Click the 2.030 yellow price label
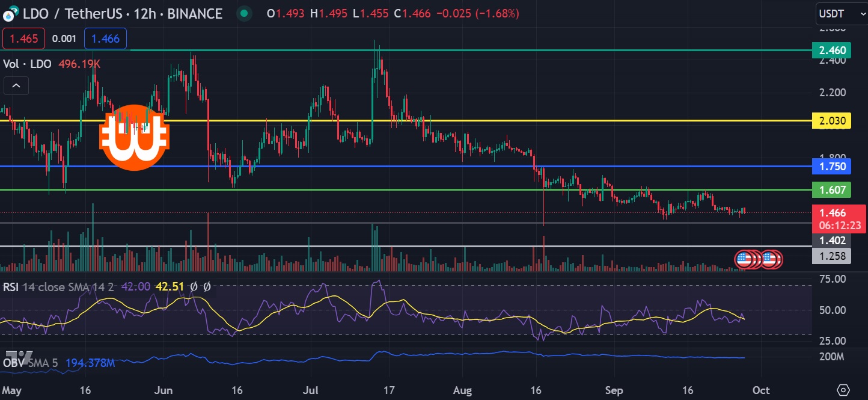The width and height of the screenshot is (868, 400). 831,121
